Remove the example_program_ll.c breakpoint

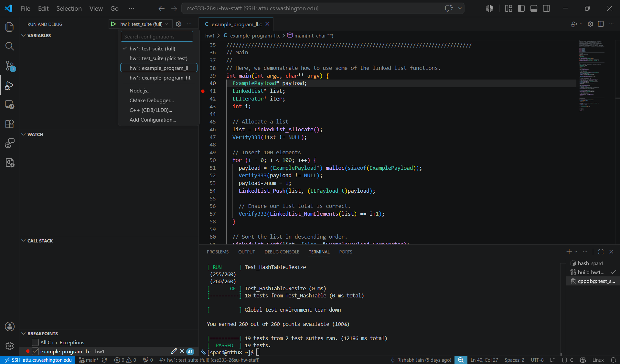182,351
